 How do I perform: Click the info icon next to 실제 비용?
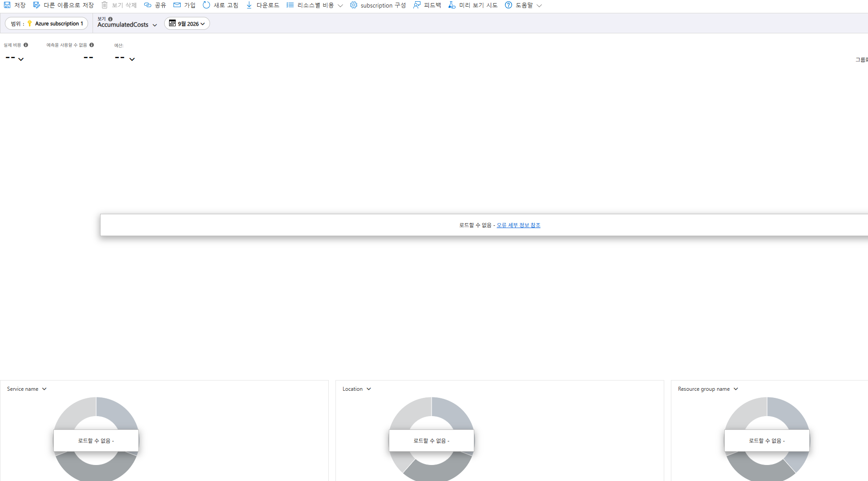[26, 45]
